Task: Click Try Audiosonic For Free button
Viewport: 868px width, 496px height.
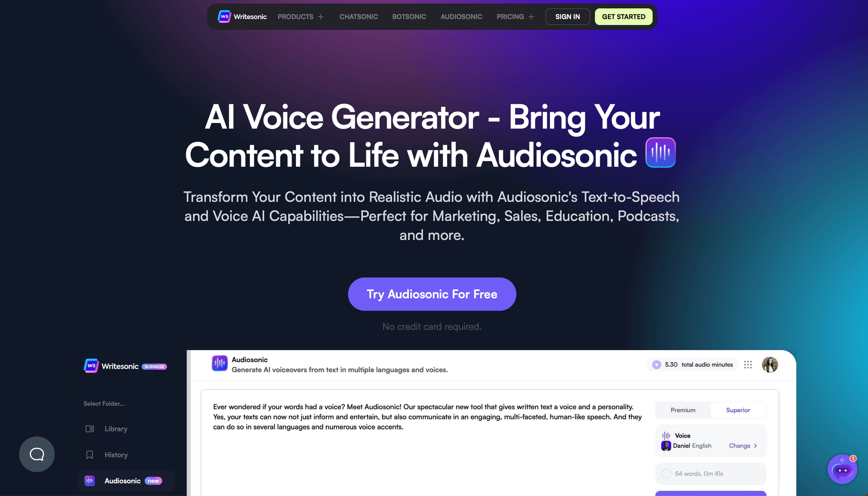Action: (432, 294)
